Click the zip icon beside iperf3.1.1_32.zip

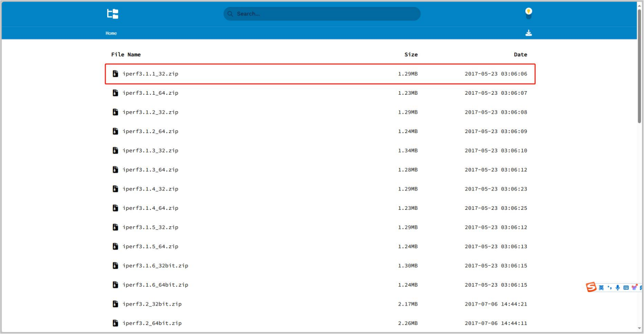[x=115, y=74]
